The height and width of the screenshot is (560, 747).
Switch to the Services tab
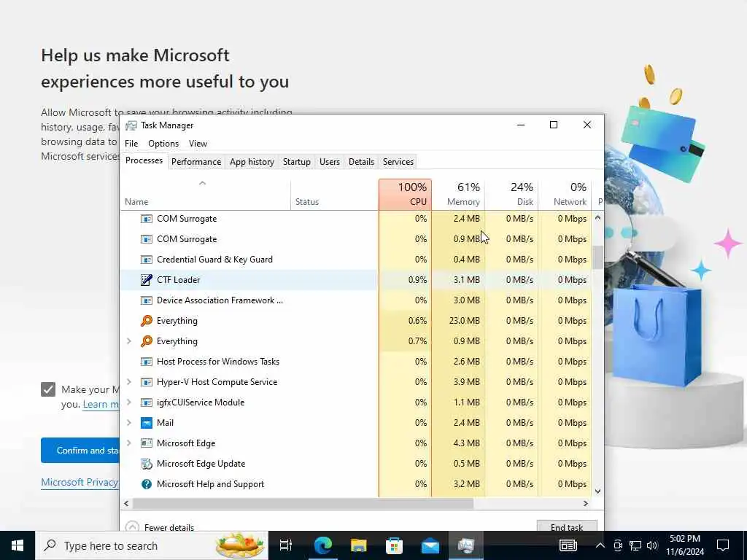[x=398, y=162]
